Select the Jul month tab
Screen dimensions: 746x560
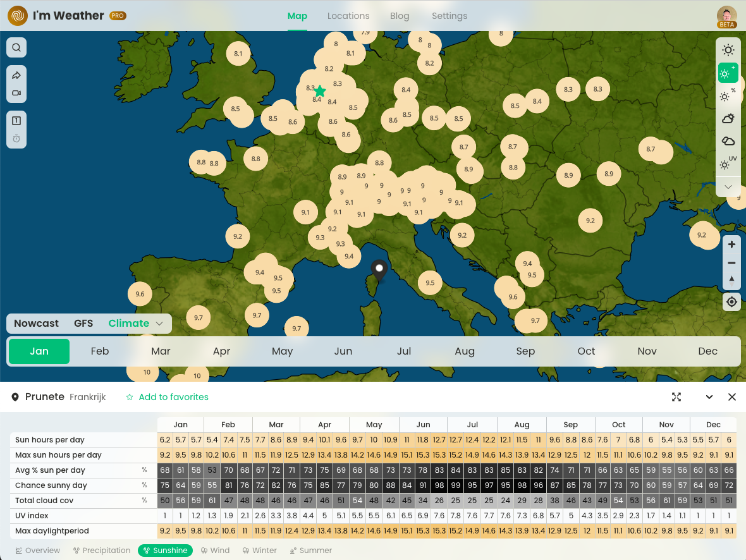(x=404, y=351)
